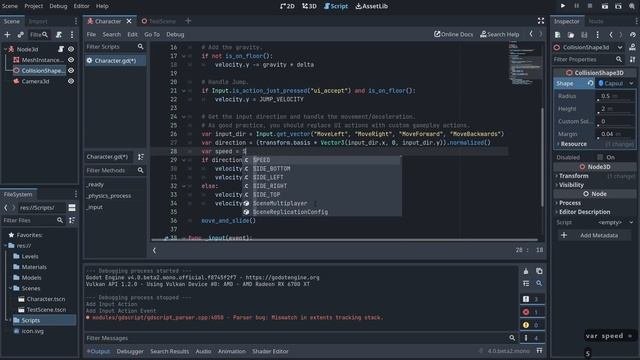Play the current scene with the clapperboard icon

605,6
